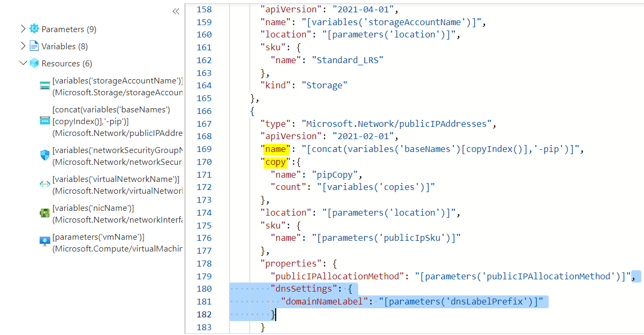Select the [variables('nicName')] tree entry

[93, 208]
